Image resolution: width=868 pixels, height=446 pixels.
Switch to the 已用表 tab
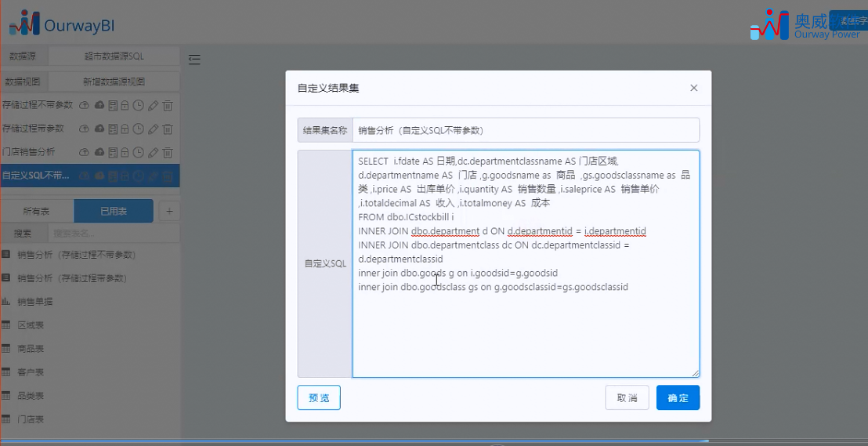114,211
